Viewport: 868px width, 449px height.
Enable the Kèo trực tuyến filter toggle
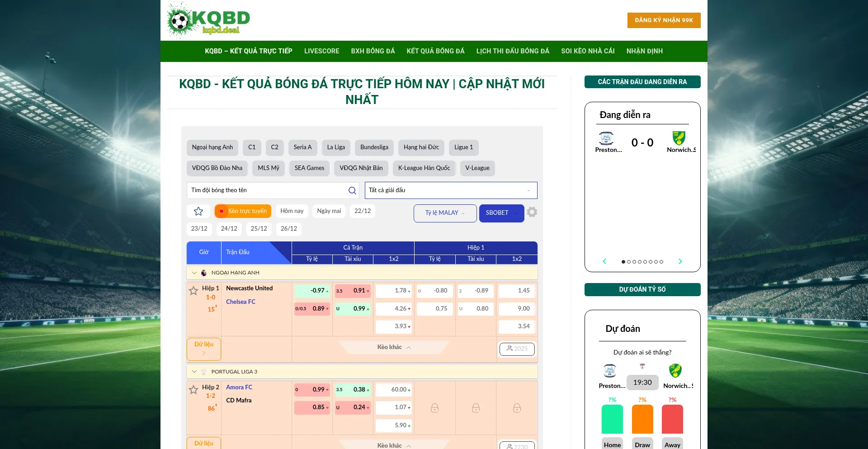click(242, 211)
